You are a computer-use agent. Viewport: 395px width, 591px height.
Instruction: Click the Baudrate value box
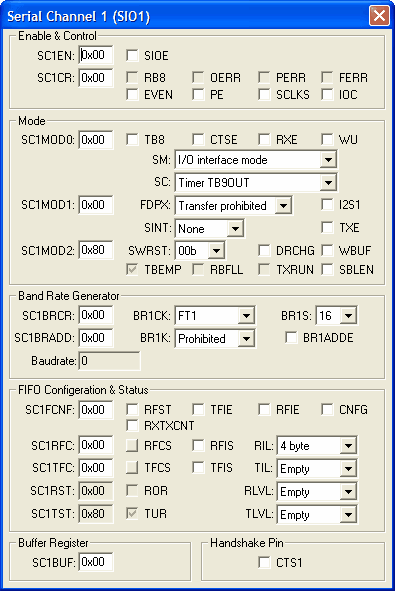click(x=109, y=361)
